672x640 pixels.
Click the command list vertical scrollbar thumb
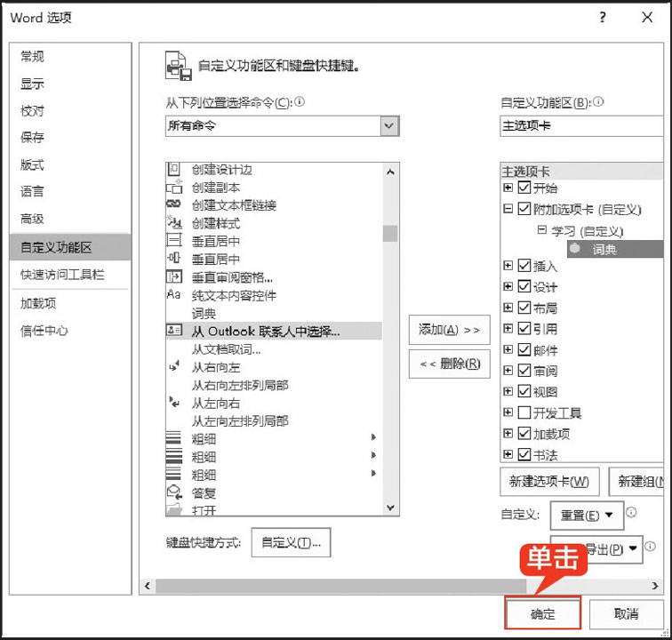click(390, 234)
